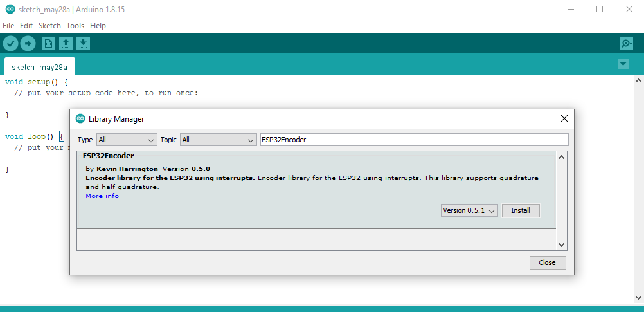The width and height of the screenshot is (644, 312).
Task: Click editor scrollbar up arrow
Action: click(x=639, y=80)
